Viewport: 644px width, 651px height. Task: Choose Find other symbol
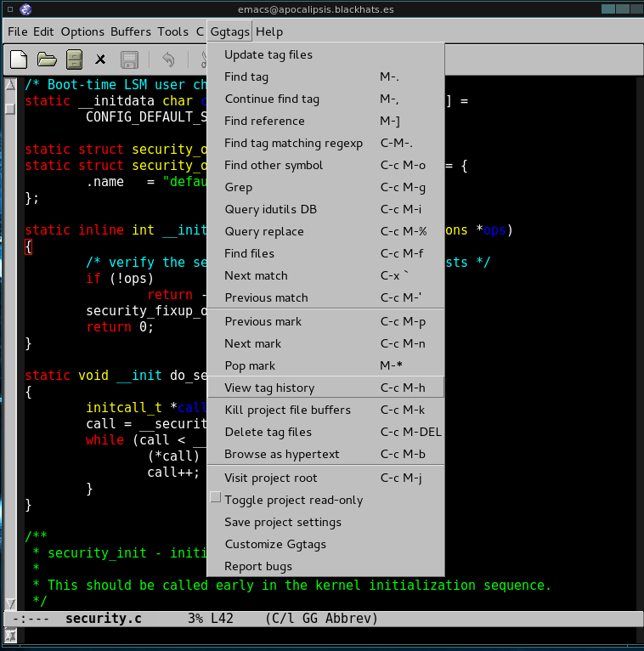click(x=325, y=165)
